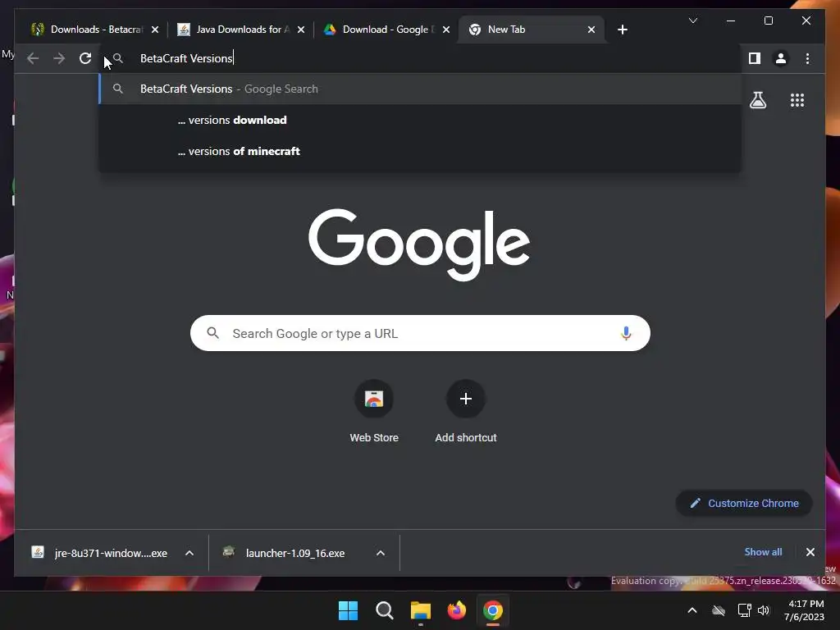
Task: Reload the page with the refresh icon
Action: (85, 58)
